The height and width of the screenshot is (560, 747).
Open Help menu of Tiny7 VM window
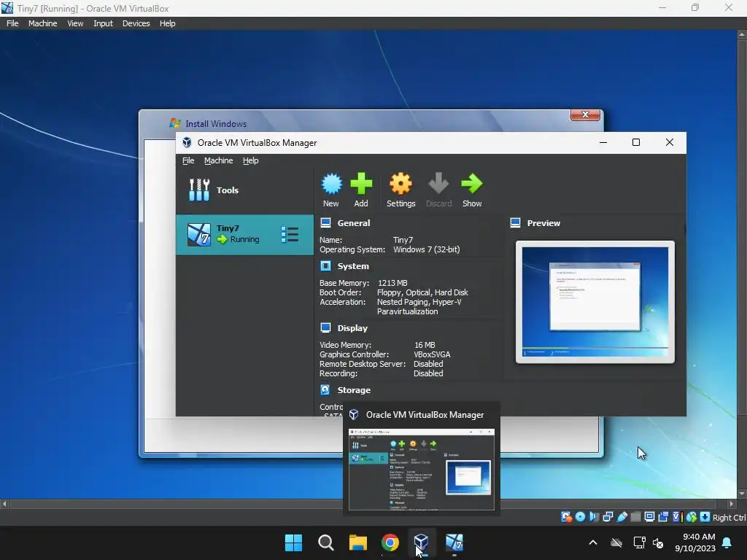(x=167, y=23)
